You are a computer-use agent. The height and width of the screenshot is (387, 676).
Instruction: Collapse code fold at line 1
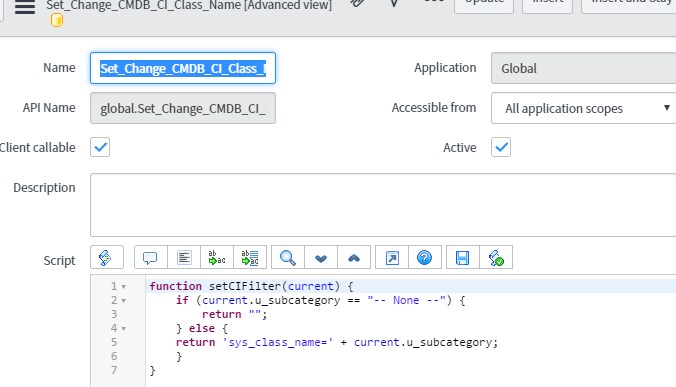tap(124, 287)
